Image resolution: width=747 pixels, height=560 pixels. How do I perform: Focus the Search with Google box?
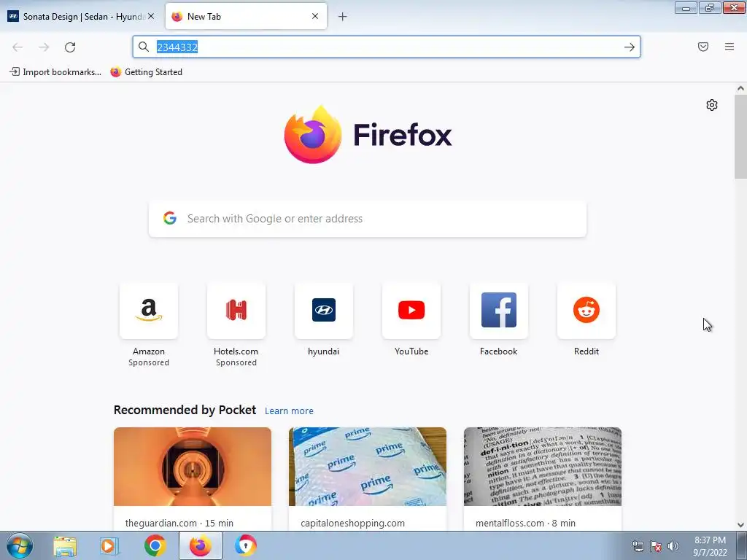click(368, 219)
